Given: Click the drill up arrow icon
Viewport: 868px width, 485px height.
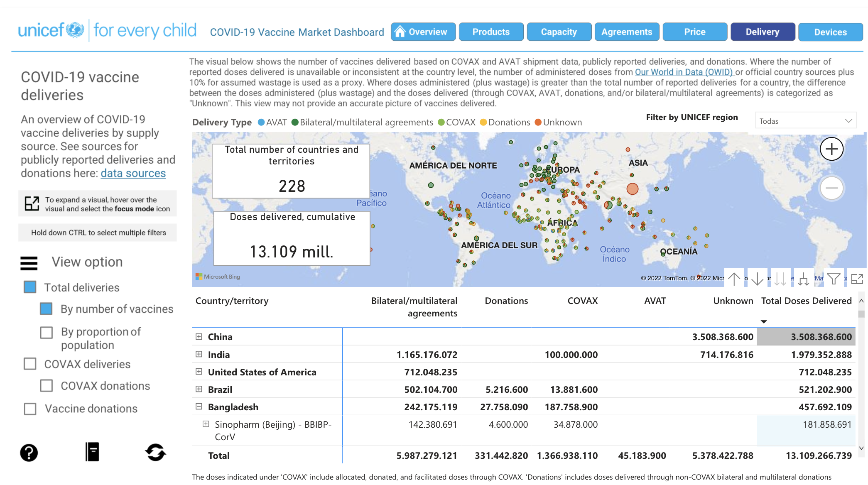Looking at the screenshot, I should coord(734,279).
